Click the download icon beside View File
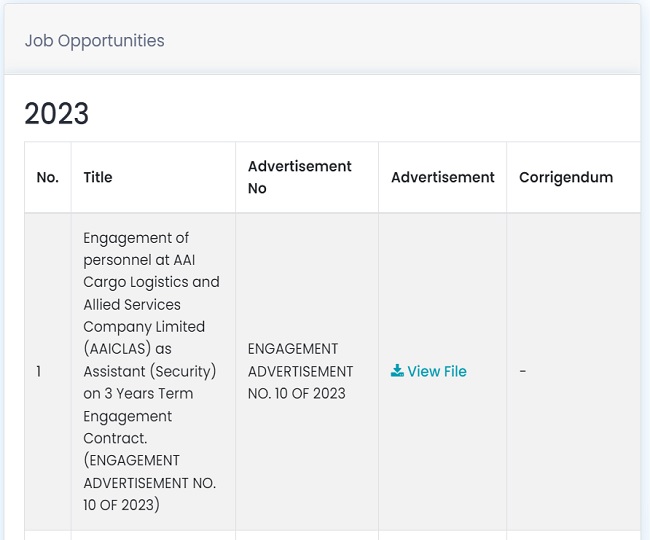This screenshot has height=540, width=650. (397, 371)
